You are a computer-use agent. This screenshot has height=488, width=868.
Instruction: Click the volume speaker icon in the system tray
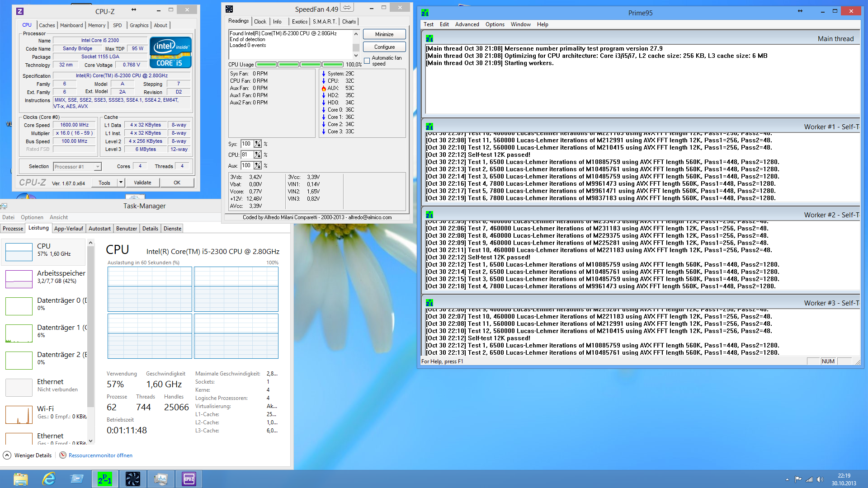(820, 479)
